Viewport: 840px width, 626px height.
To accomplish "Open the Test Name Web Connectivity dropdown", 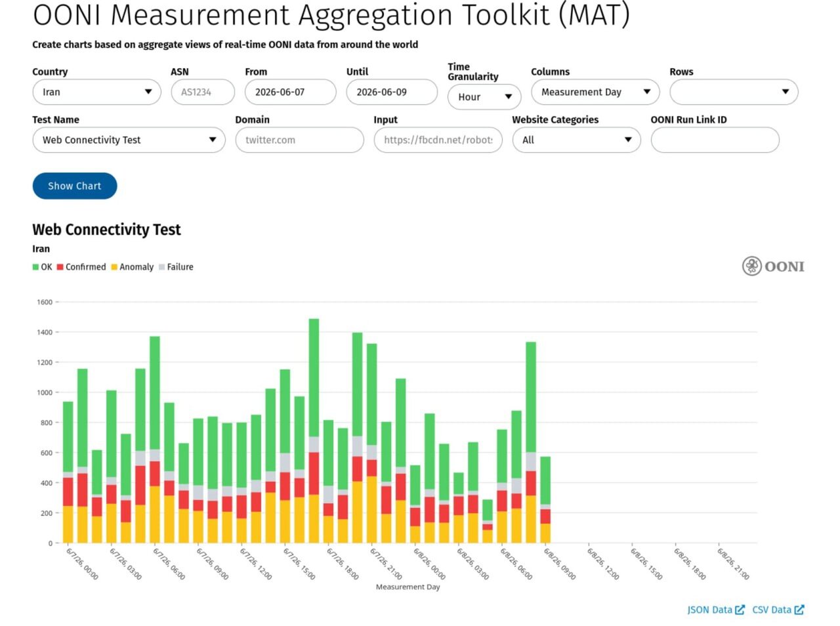I will tap(129, 140).
